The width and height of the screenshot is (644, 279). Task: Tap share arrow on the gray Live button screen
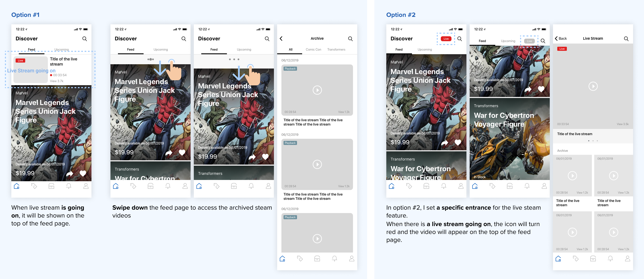point(528,89)
